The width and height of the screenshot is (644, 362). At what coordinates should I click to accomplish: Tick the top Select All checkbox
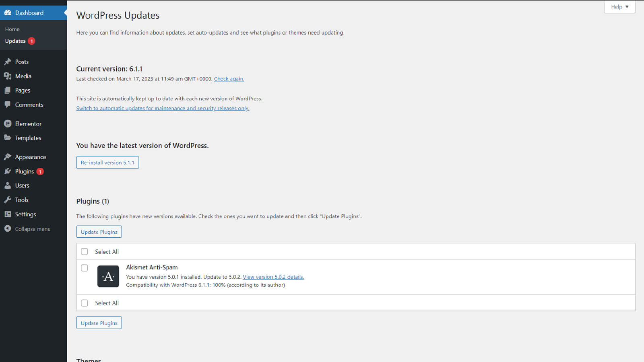(85, 251)
